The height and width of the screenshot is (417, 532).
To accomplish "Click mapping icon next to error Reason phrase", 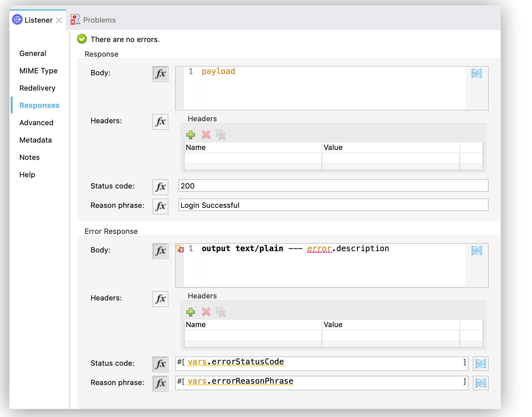I will pyautogui.click(x=480, y=383).
